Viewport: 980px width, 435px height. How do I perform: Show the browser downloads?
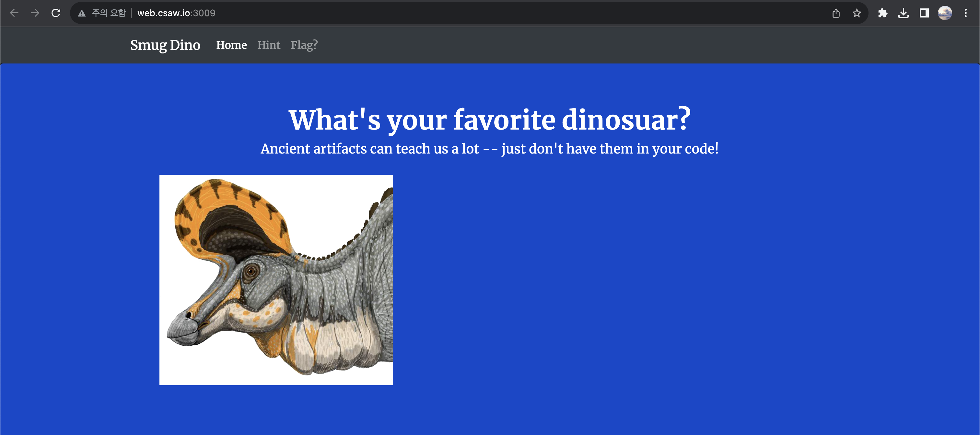coord(904,13)
